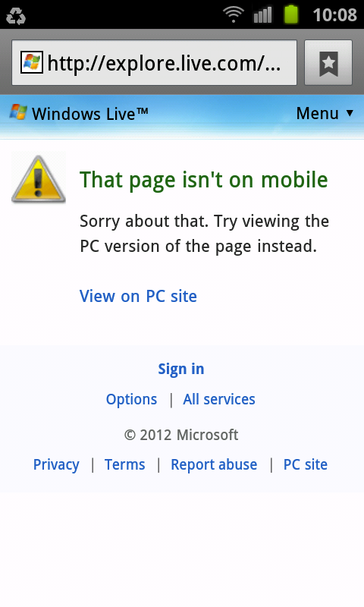Image resolution: width=364 pixels, height=607 pixels.
Task: Tap the green battery icon
Action: [291, 14]
